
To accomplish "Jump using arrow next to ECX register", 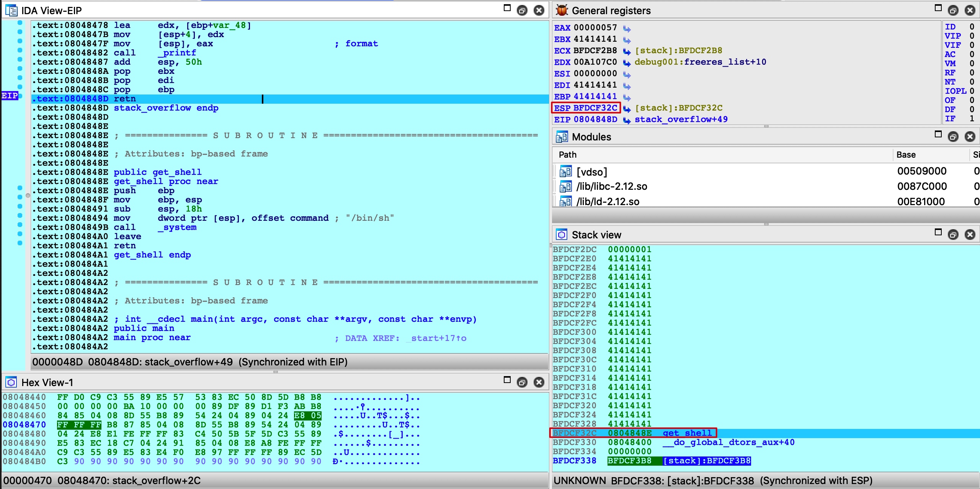I will coord(627,51).
